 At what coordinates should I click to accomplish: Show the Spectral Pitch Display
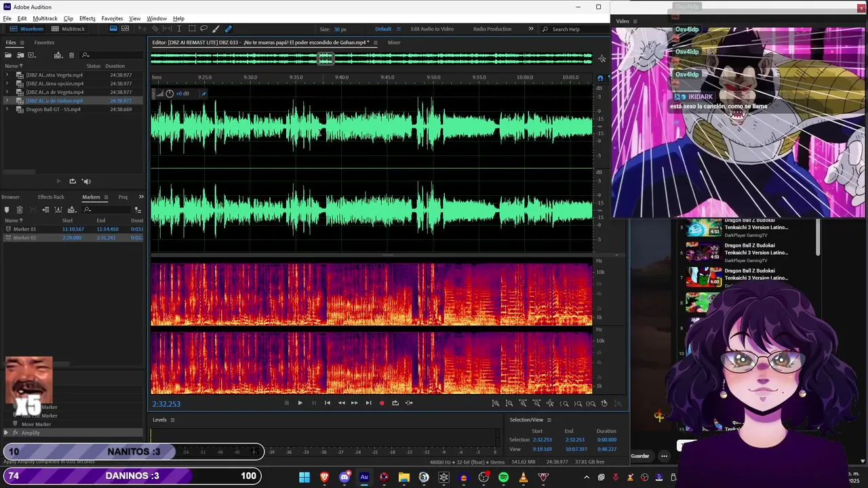coord(125,28)
